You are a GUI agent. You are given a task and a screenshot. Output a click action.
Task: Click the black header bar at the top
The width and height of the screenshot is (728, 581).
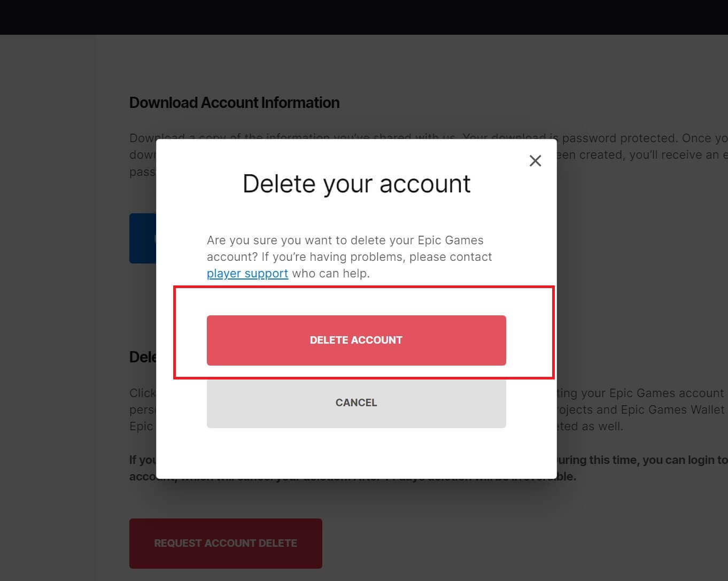[x=364, y=16]
